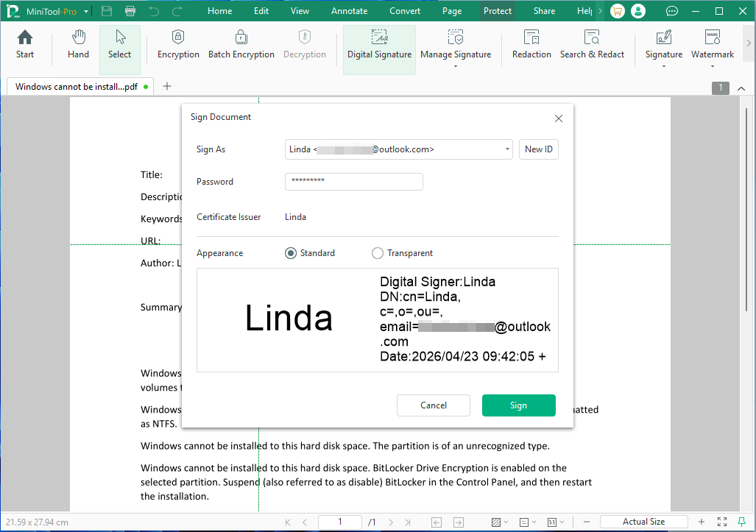Select the Batch Encryption tool
The width and height of the screenshot is (756, 532).
pyautogui.click(x=241, y=44)
